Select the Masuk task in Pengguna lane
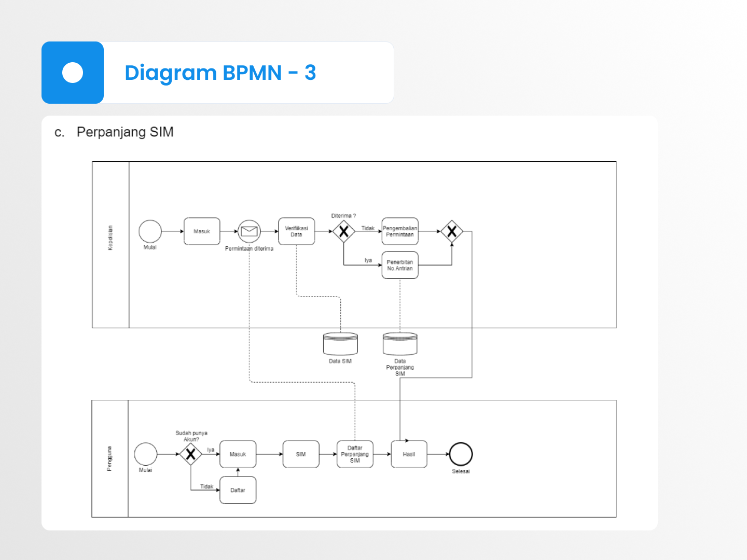The height and width of the screenshot is (560, 747). tap(238, 454)
